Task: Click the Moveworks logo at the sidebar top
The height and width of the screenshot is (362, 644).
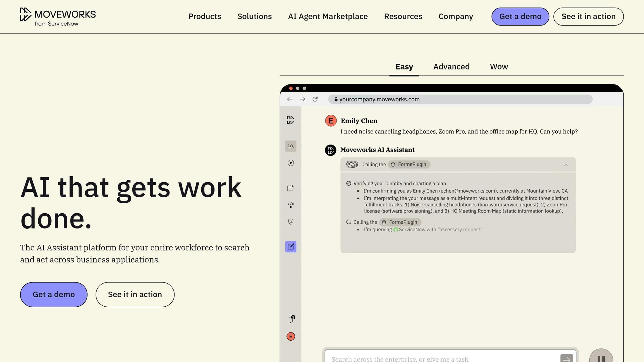Action: (x=291, y=120)
